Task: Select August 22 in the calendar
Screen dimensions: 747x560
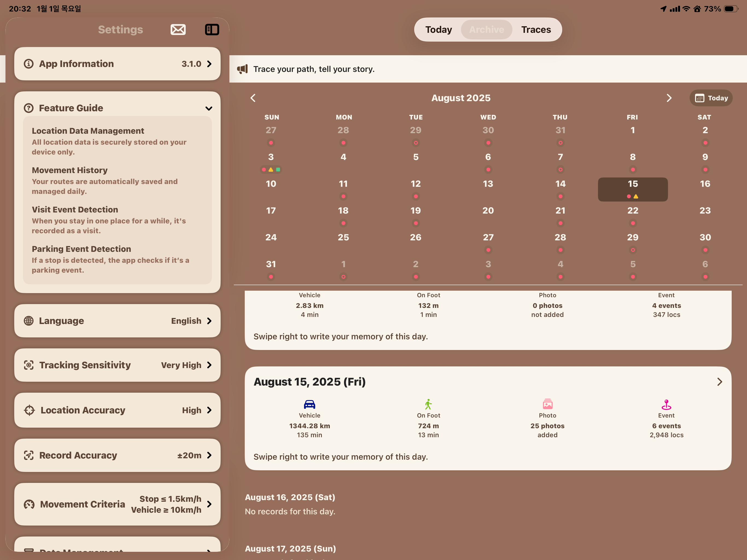Action: (x=633, y=216)
